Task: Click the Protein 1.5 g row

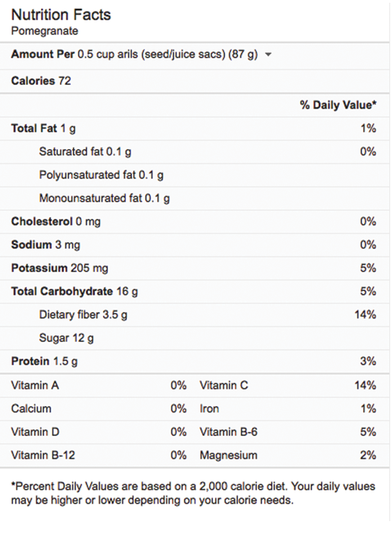Action: (45, 361)
